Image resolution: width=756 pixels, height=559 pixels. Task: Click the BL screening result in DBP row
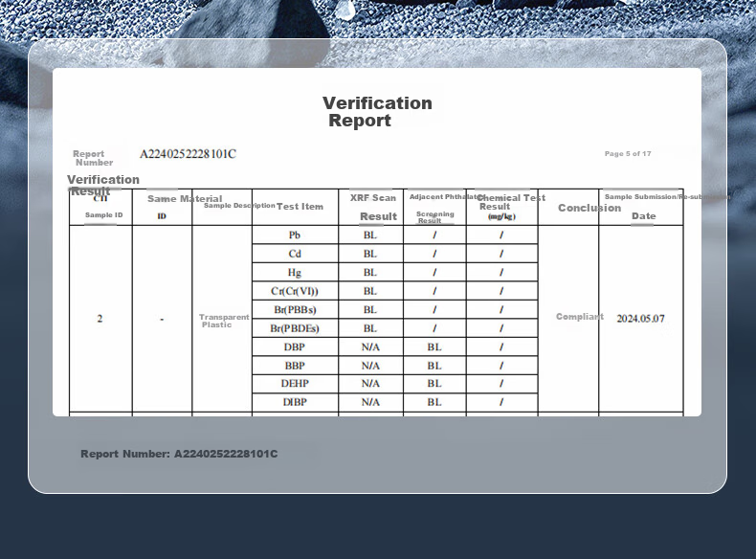click(434, 347)
